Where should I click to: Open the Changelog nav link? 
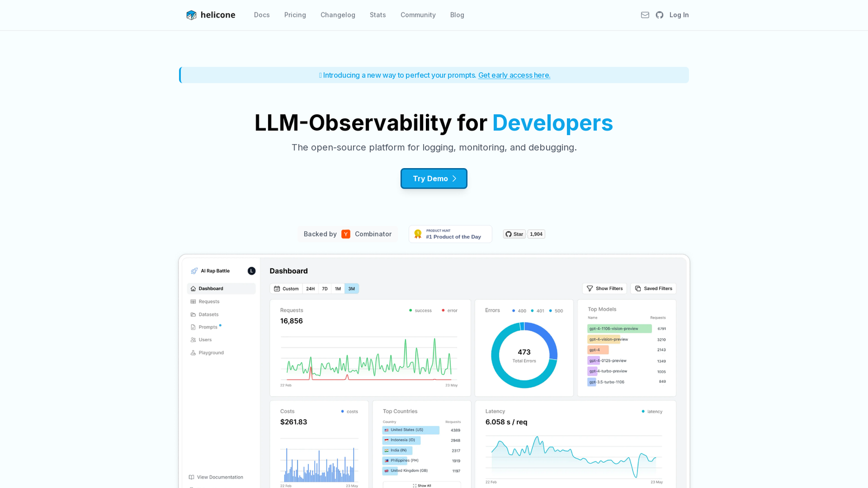point(338,15)
